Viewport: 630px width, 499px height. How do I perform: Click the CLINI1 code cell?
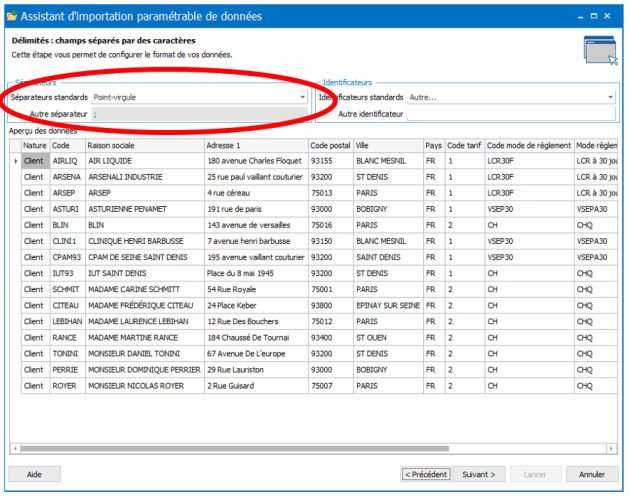pyautogui.click(x=68, y=241)
